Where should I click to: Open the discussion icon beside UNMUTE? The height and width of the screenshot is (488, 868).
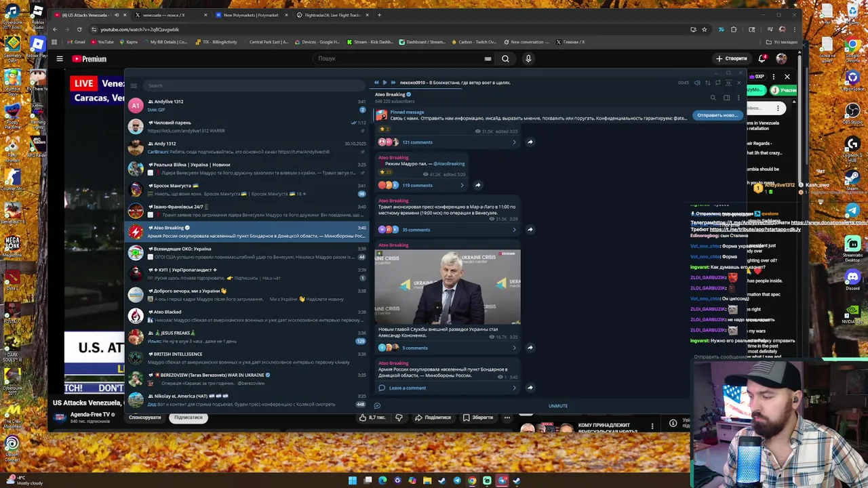pos(377,406)
